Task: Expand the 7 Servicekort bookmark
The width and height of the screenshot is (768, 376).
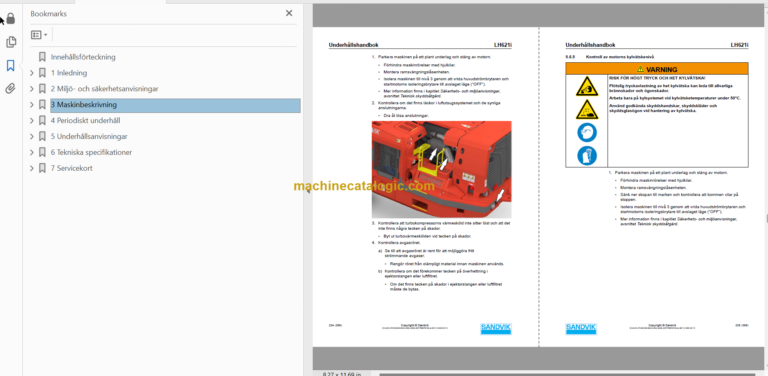Action: 32,168
